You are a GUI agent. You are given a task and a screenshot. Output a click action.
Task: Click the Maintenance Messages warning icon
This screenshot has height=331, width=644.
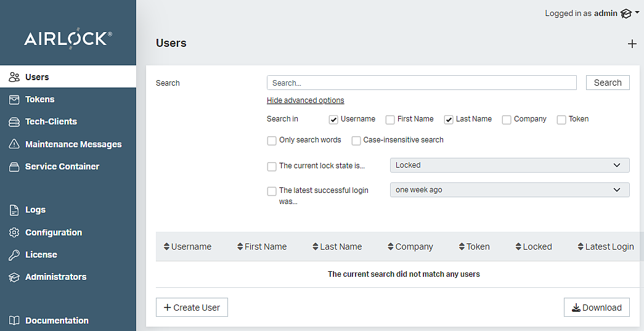[x=14, y=144]
